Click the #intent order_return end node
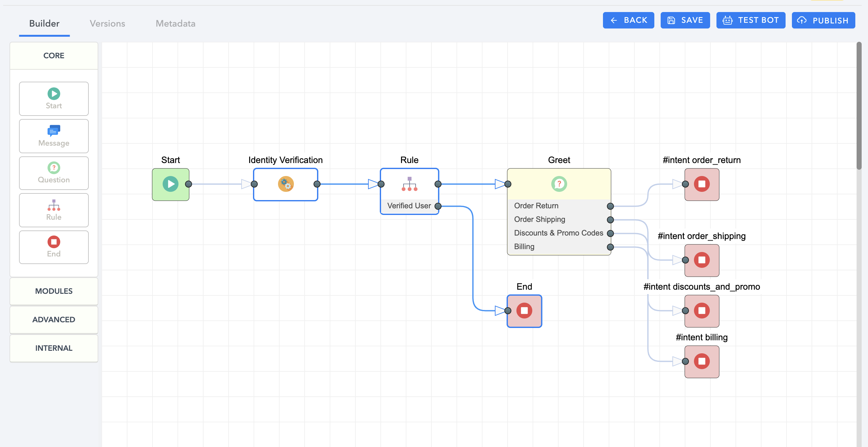Image resolution: width=868 pixels, height=447 pixels. click(702, 184)
